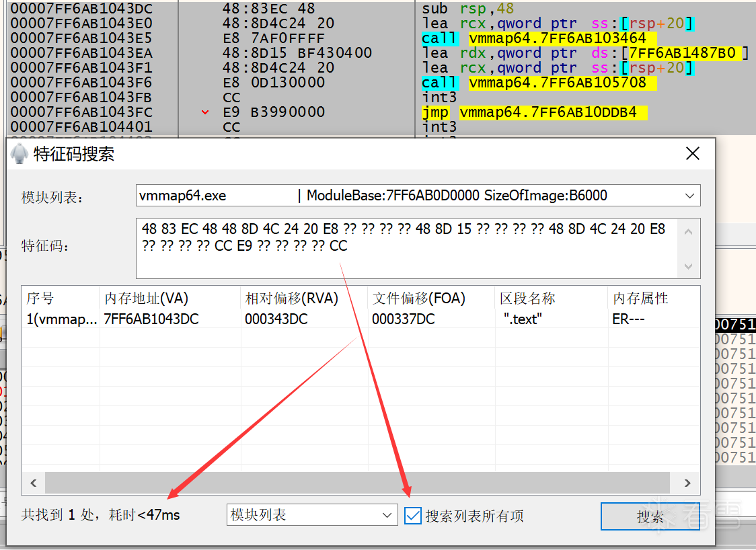Image resolution: width=756 pixels, height=550 pixels.
Task: Close the 特征码搜索 dialog
Action: [x=692, y=154]
